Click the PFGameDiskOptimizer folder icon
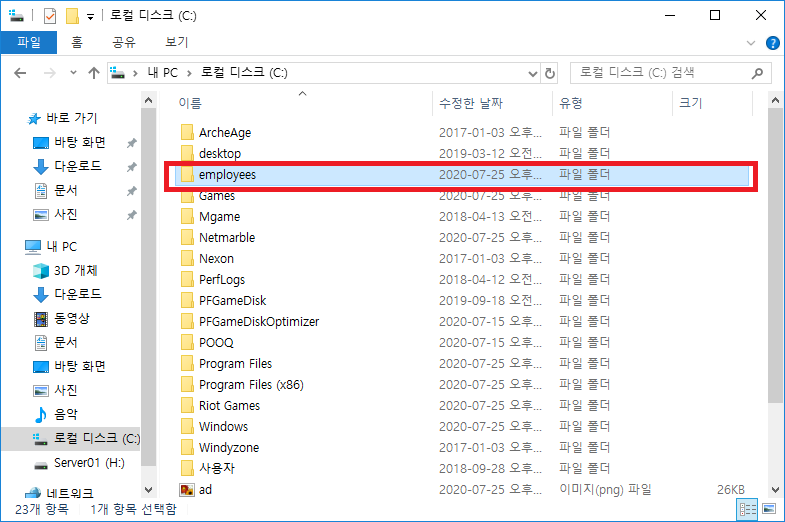 click(187, 321)
